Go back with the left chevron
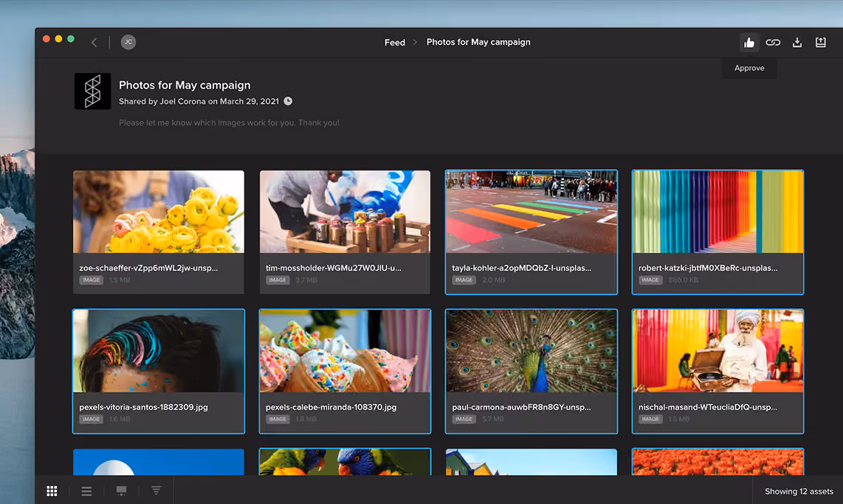This screenshot has width=843, height=504. coord(94,43)
